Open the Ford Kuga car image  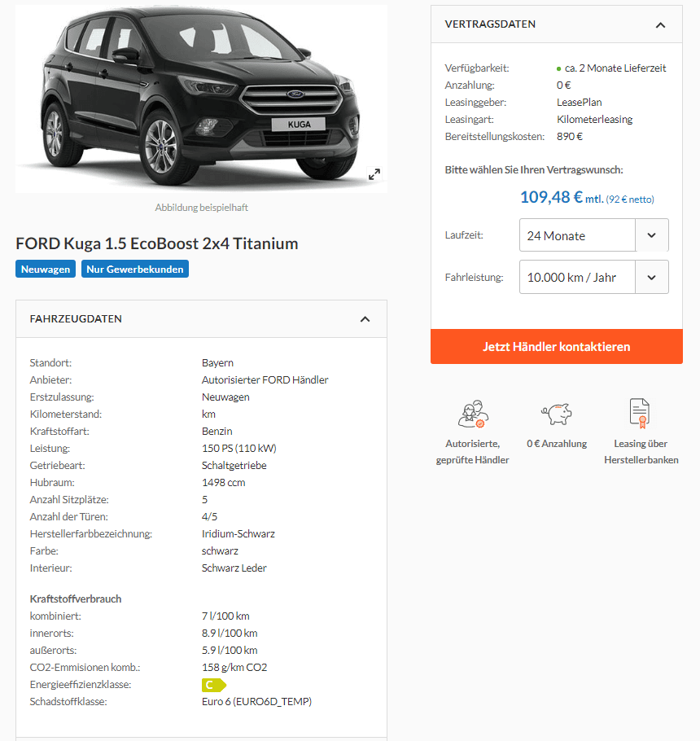pos(201,99)
